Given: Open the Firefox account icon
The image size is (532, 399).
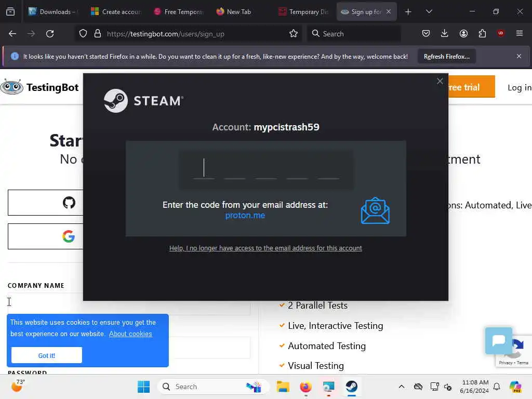Looking at the screenshot, I should pyautogui.click(x=463, y=33).
